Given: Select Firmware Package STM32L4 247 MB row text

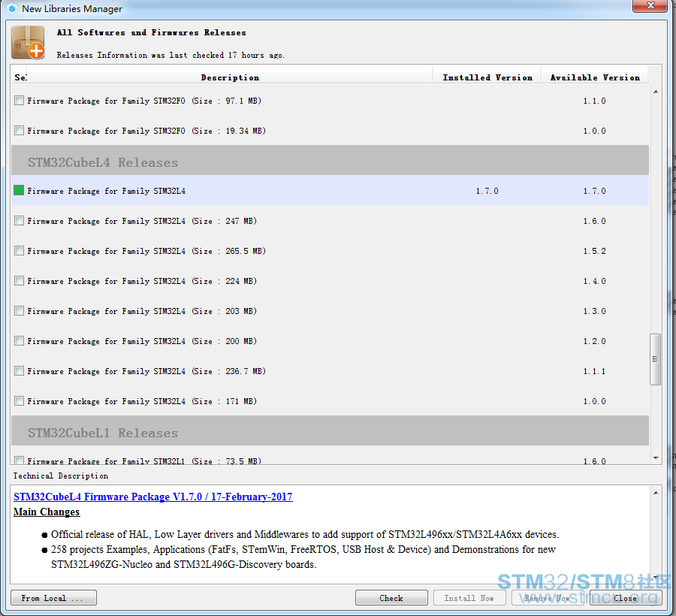Looking at the screenshot, I should tap(142, 221).
